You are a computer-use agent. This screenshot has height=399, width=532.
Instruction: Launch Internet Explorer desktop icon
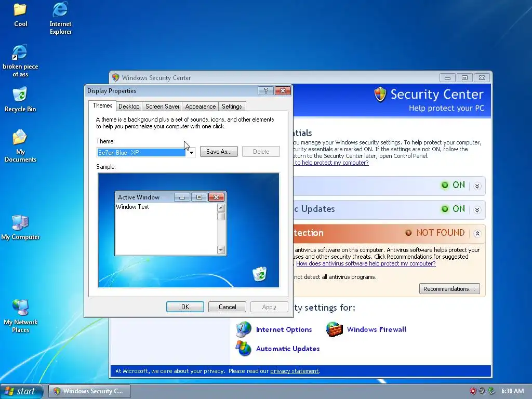(60, 18)
